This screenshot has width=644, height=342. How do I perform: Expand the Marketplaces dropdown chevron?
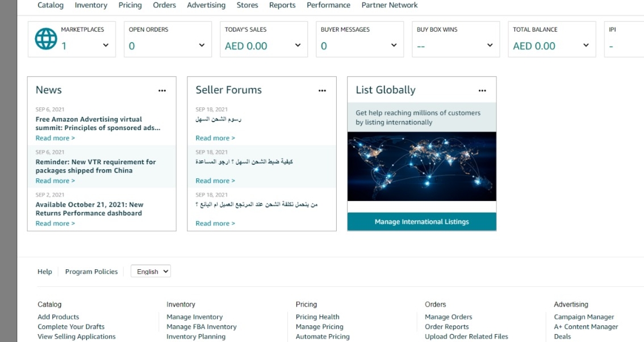(106, 45)
